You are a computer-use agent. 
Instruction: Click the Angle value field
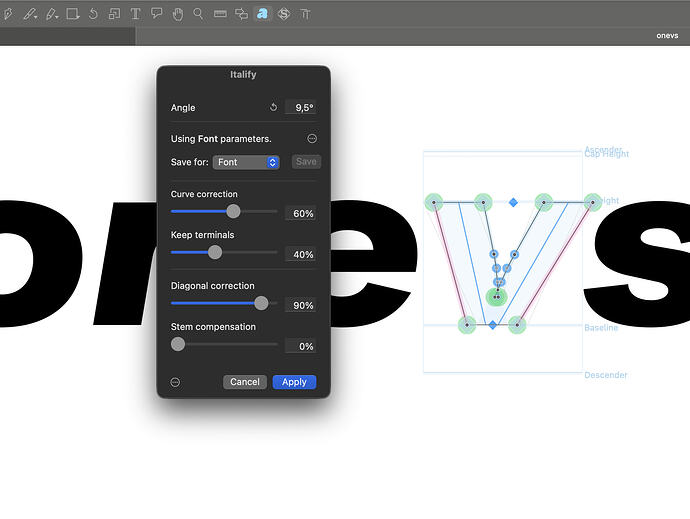point(301,107)
